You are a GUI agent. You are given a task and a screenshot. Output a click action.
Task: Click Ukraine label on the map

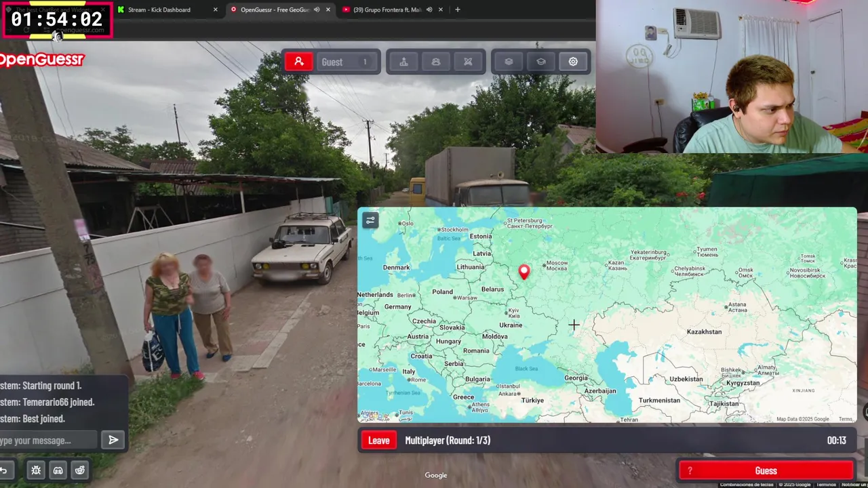[x=511, y=325]
